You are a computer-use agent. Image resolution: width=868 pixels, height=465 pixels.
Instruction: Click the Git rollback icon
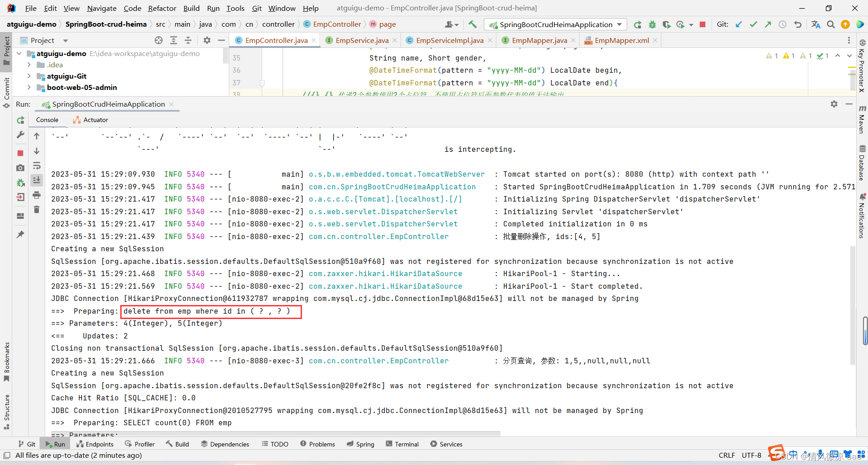[x=797, y=24]
